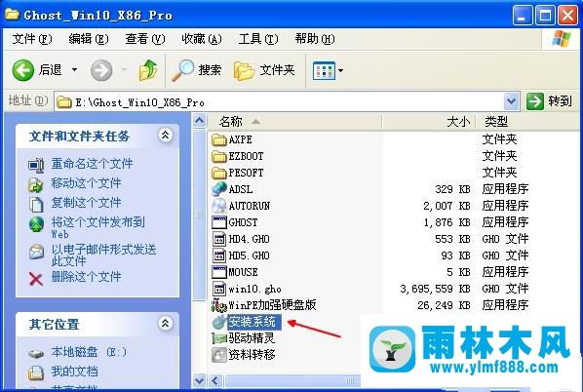
Task: Open the 帮助(H) menu
Action: point(315,39)
